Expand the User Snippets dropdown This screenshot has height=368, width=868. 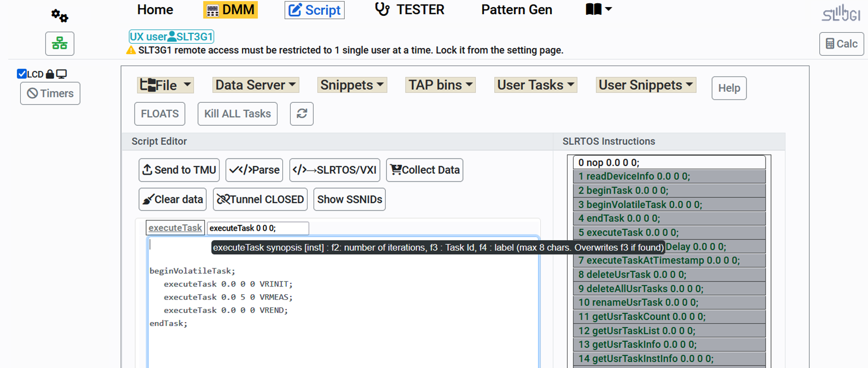646,85
